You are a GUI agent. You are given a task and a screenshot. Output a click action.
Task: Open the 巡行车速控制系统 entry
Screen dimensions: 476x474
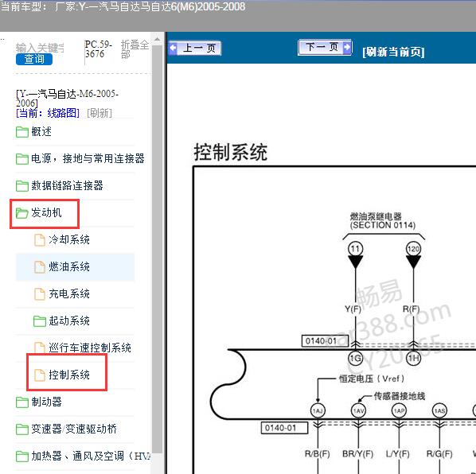tap(90, 348)
